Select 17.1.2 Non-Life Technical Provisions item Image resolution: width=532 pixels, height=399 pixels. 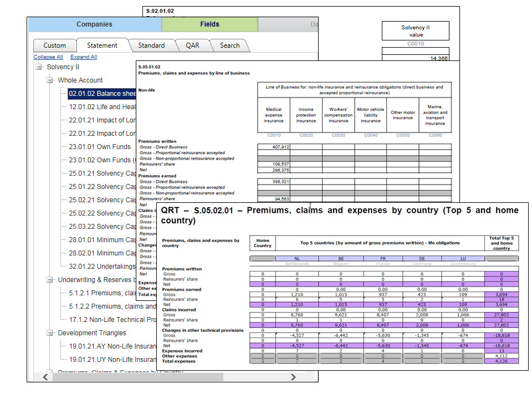coord(112,320)
